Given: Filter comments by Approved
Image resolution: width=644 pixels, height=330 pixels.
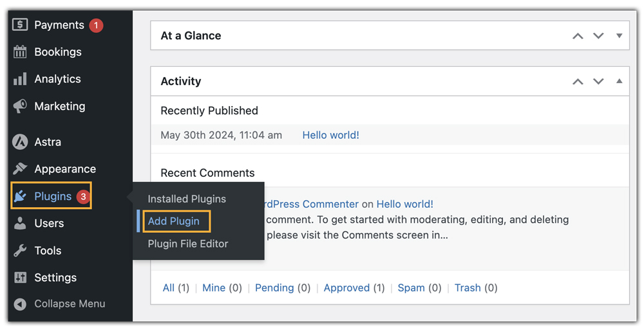Looking at the screenshot, I should tap(346, 288).
